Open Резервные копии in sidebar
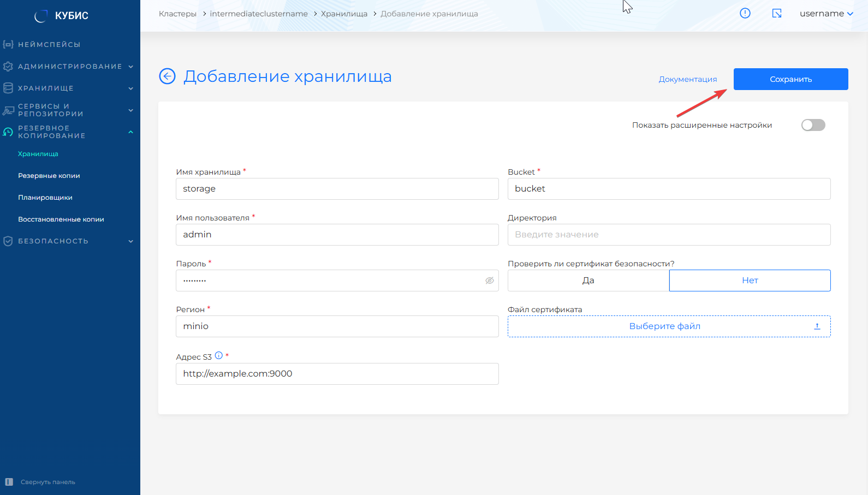 [x=49, y=176]
